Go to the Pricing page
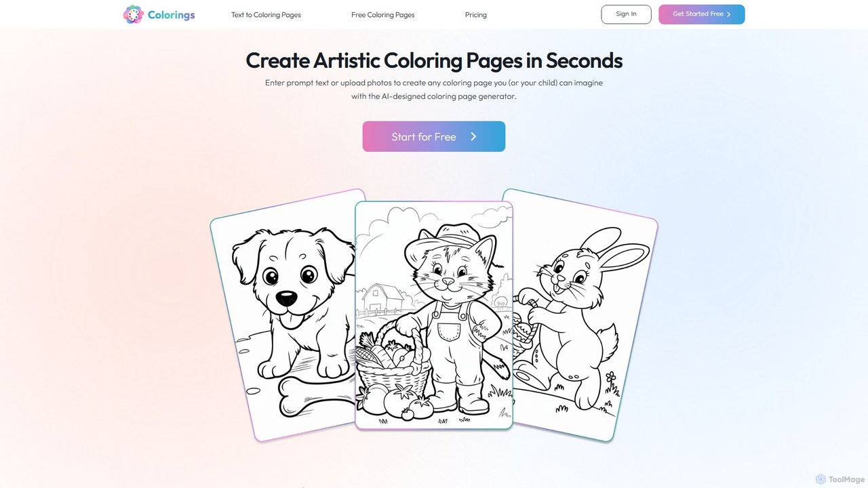This screenshot has height=488, width=868. click(476, 14)
